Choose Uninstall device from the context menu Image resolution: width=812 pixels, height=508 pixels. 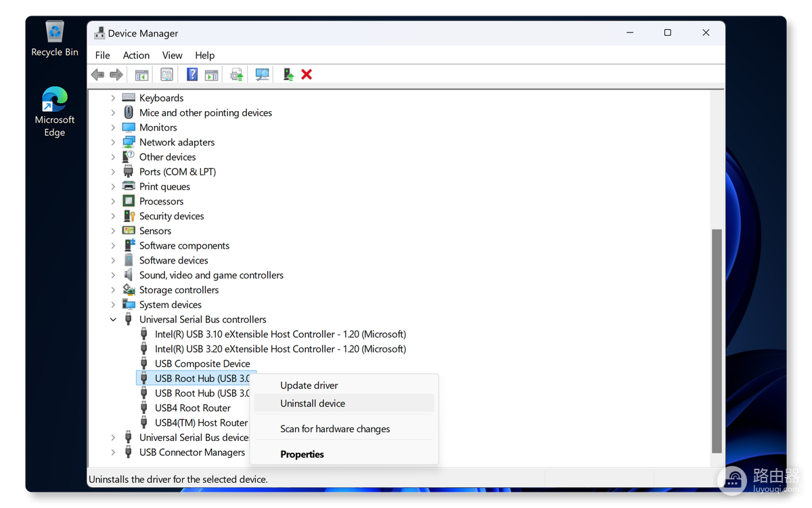(343, 403)
